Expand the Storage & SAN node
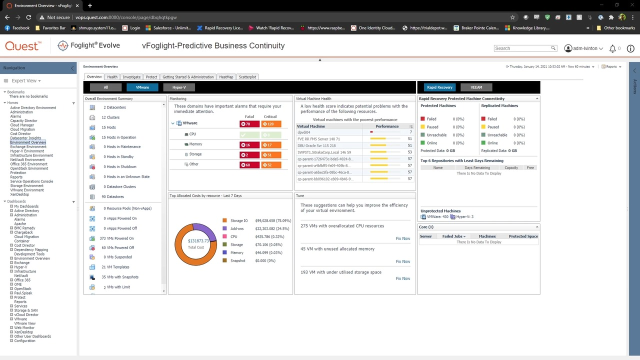 click(11, 310)
